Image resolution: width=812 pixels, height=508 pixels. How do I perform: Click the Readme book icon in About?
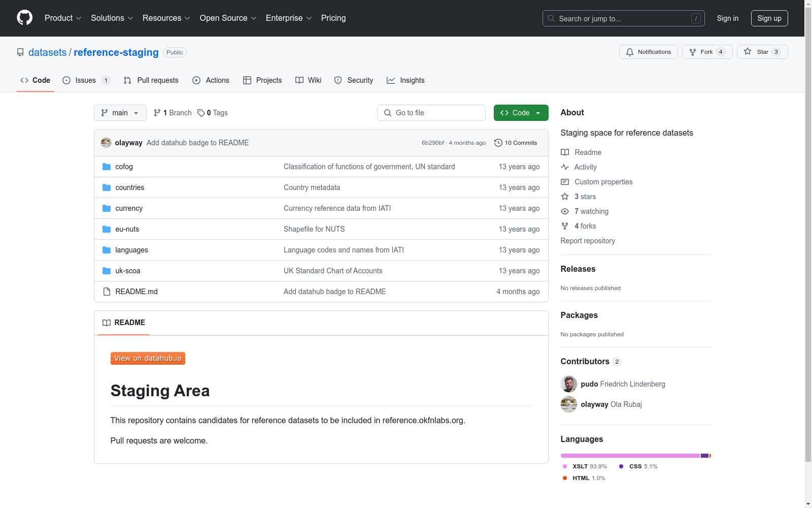pos(565,152)
